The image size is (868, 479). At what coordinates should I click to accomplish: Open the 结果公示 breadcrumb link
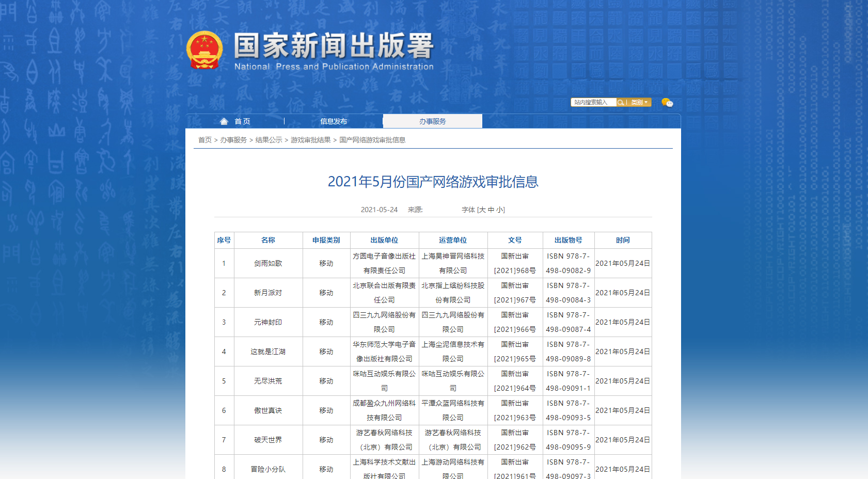point(269,140)
